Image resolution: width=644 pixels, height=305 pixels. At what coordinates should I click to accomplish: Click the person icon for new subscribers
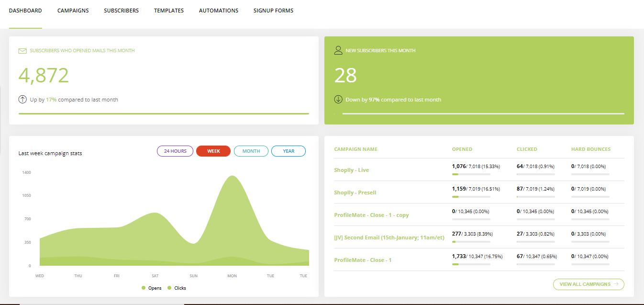pyautogui.click(x=338, y=50)
